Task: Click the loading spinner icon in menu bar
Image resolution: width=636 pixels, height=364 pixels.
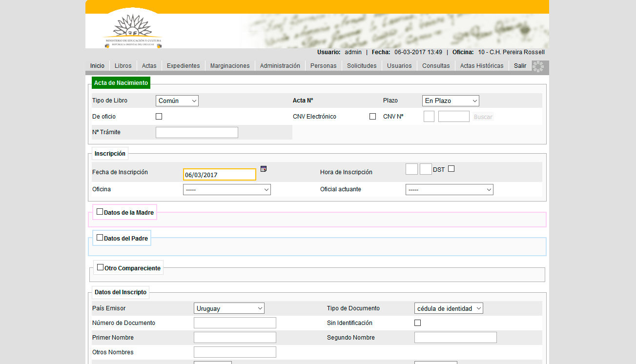Action: tap(537, 67)
